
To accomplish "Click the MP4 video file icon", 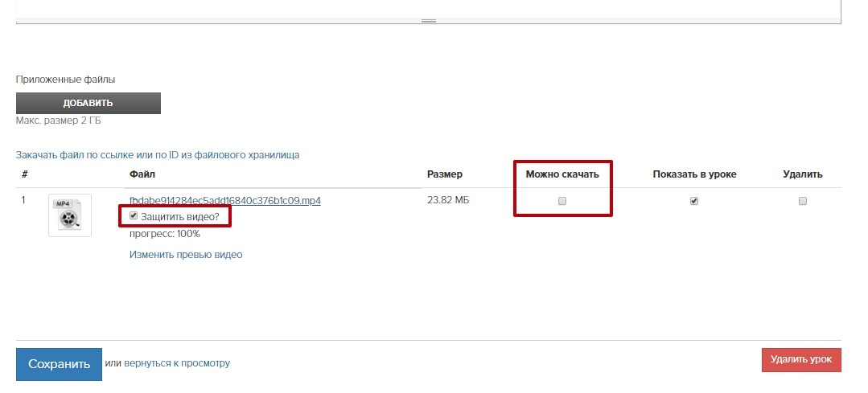I will [x=70, y=215].
